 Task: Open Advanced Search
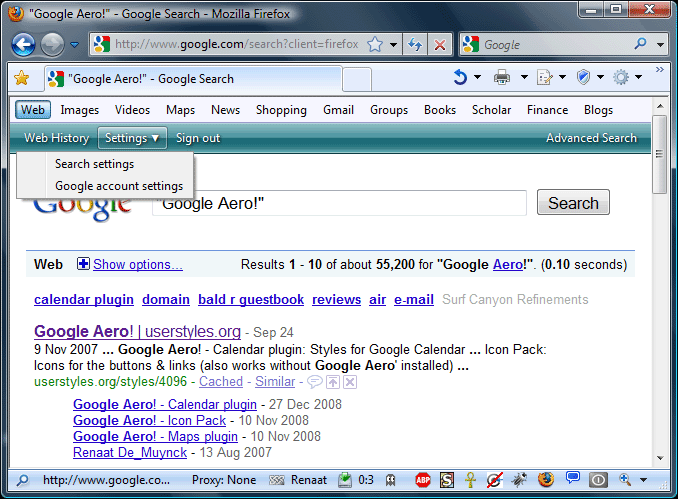(591, 138)
